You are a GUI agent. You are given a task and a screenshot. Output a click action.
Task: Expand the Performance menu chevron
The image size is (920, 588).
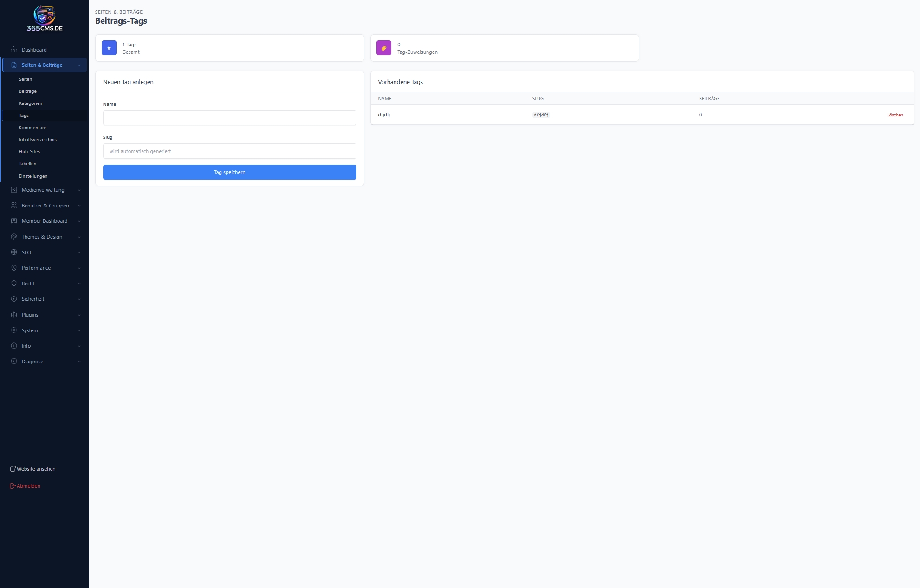click(x=79, y=268)
